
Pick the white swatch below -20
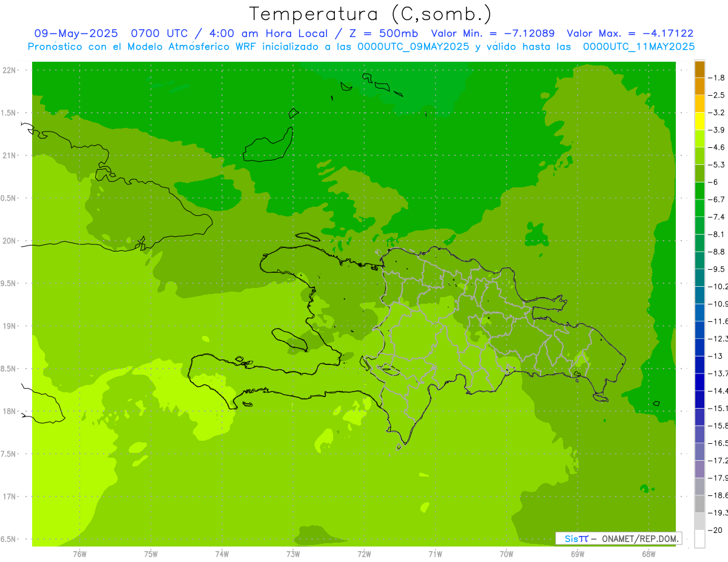click(x=699, y=538)
